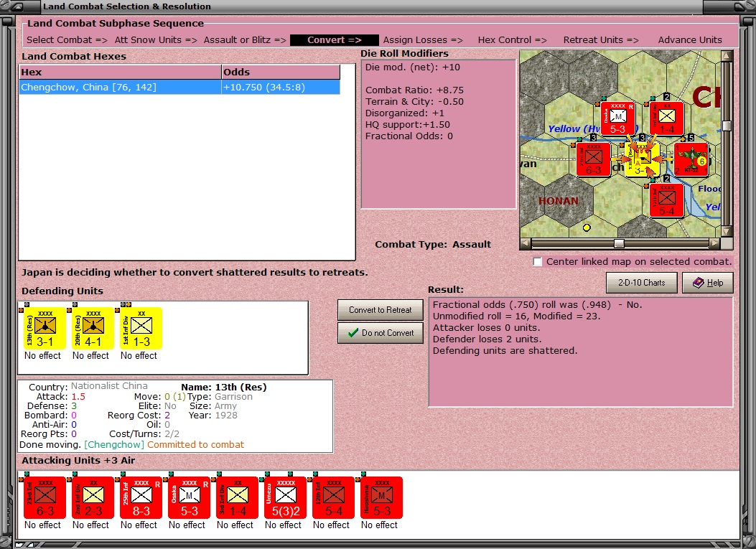
Task: Open the Help button
Action: point(708,283)
